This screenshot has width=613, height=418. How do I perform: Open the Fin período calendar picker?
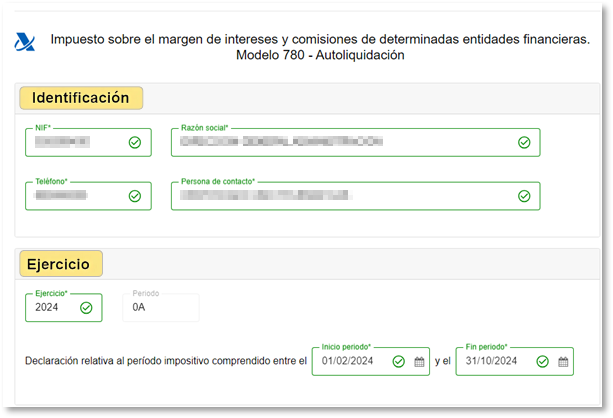(x=563, y=362)
